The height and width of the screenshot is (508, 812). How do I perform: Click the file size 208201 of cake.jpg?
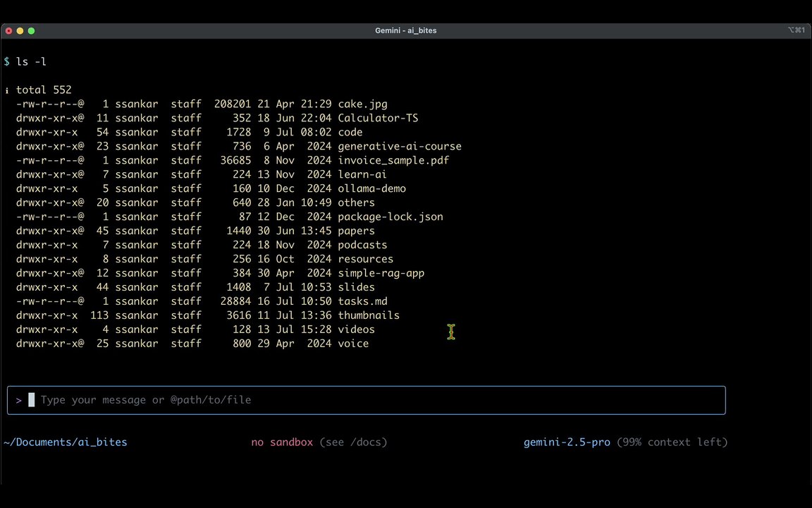pyautogui.click(x=233, y=104)
